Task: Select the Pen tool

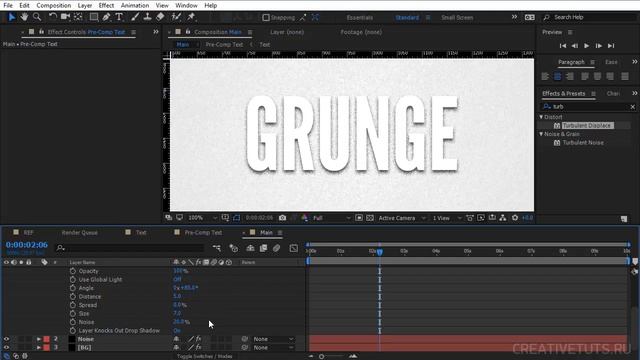Action: point(107,17)
